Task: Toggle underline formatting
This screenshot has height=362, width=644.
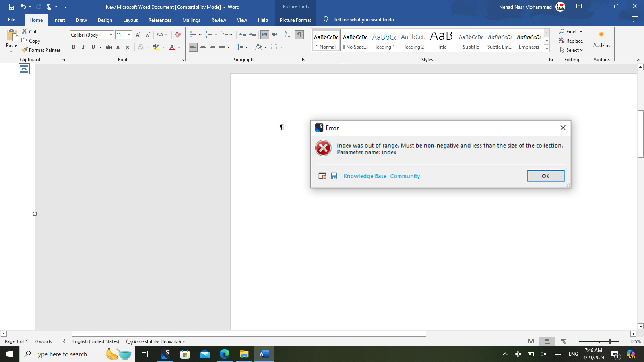Action: pyautogui.click(x=93, y=47)
